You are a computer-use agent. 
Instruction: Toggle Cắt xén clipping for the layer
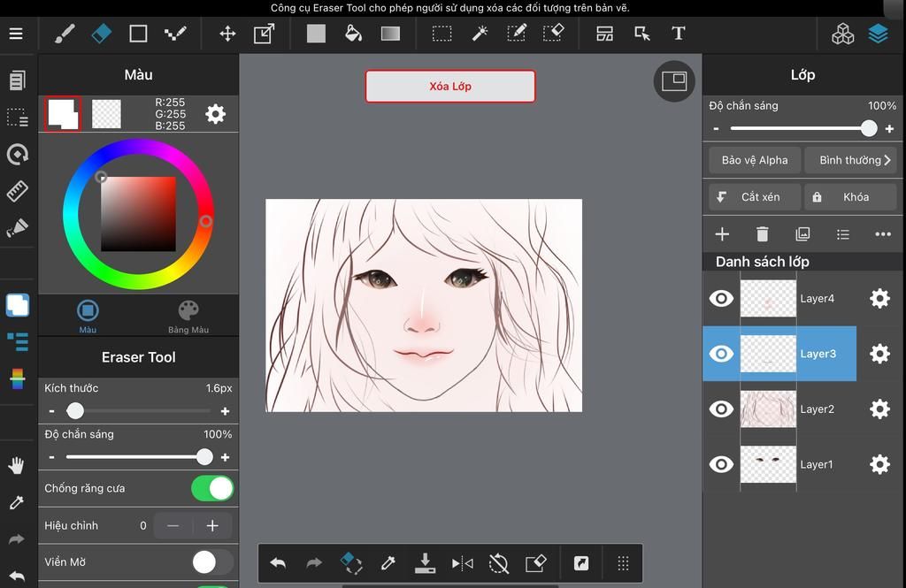755,197
